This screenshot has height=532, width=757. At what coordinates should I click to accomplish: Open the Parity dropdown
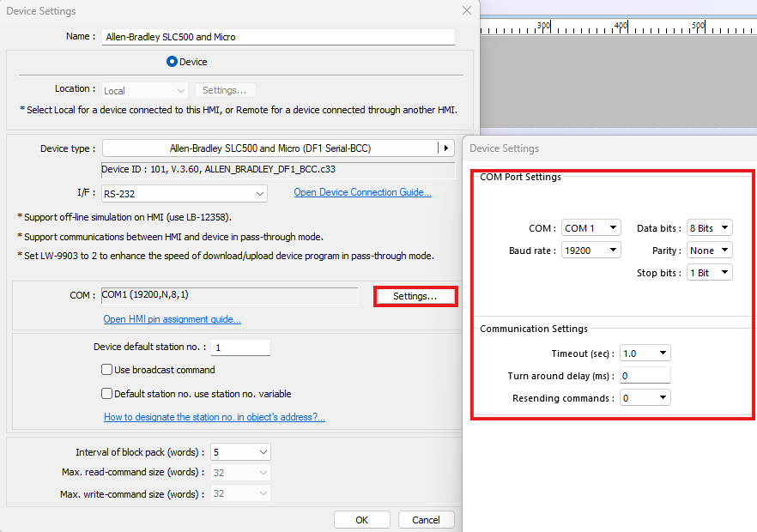(x=709, y=250)
